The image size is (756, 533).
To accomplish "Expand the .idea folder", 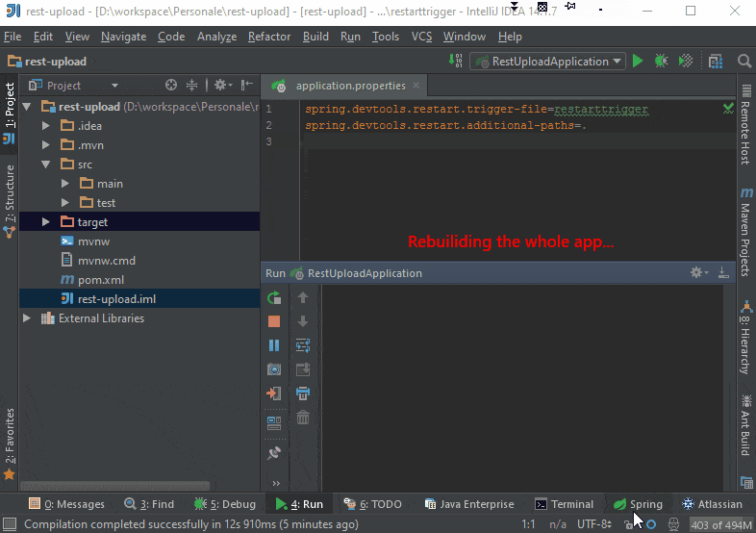I will (46, 126).
